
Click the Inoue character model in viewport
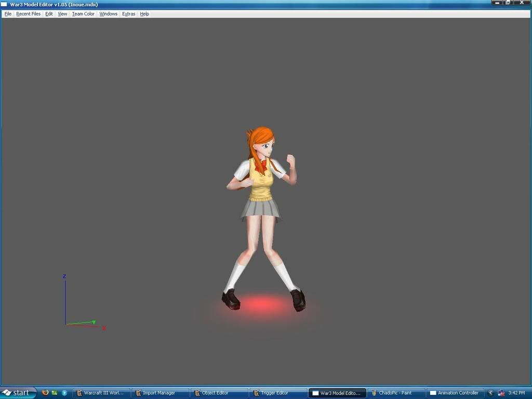pyautogui.click(x=263, y=219)
